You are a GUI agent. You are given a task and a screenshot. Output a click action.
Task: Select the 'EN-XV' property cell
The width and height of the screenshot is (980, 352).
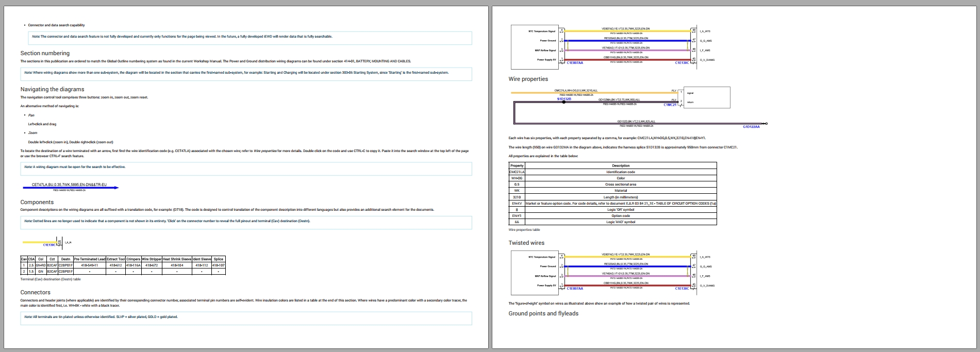(517, 203)
